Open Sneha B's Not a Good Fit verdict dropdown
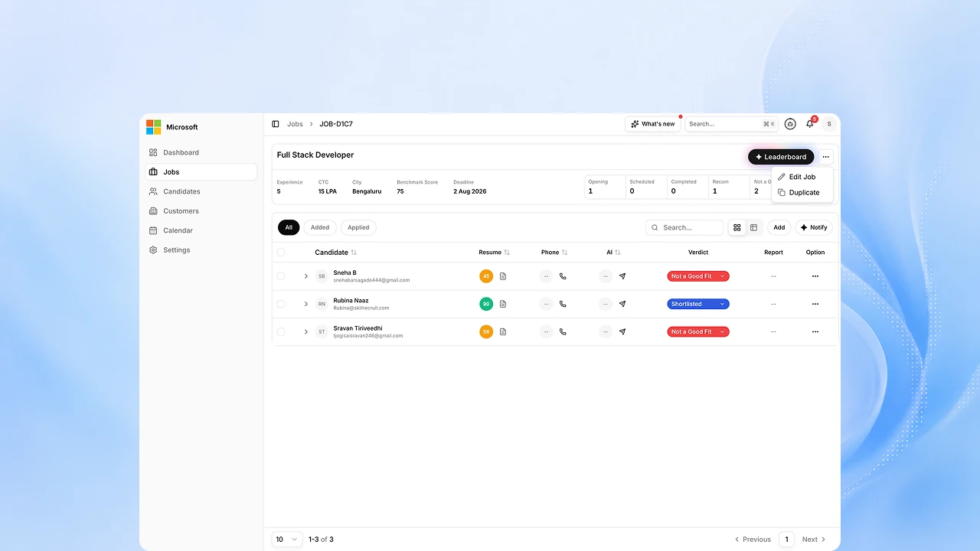Viewport: 980px width, 551px height. [x=698, y=276]
